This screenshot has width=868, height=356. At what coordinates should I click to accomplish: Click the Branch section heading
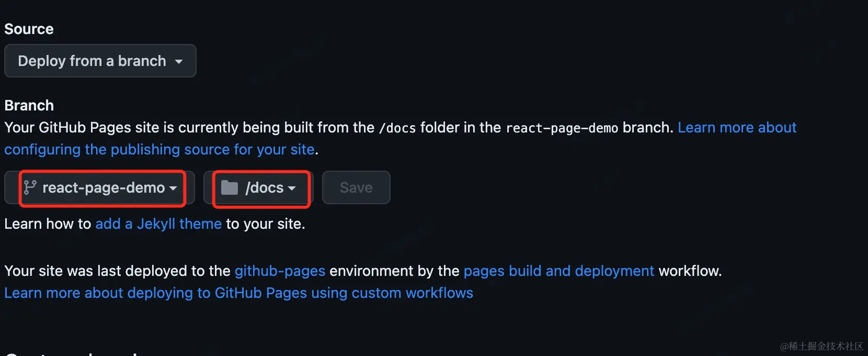[x=29, y=105]
